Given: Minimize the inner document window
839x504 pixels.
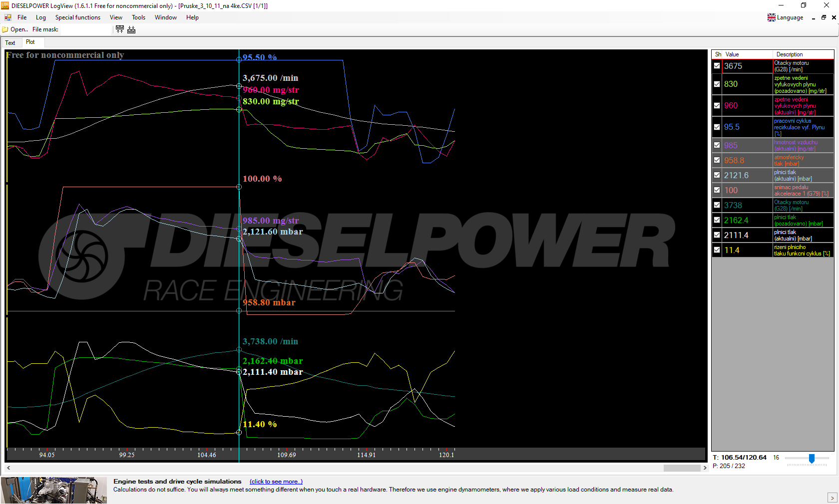Looking at the screenshot, I should click(814, 17).
